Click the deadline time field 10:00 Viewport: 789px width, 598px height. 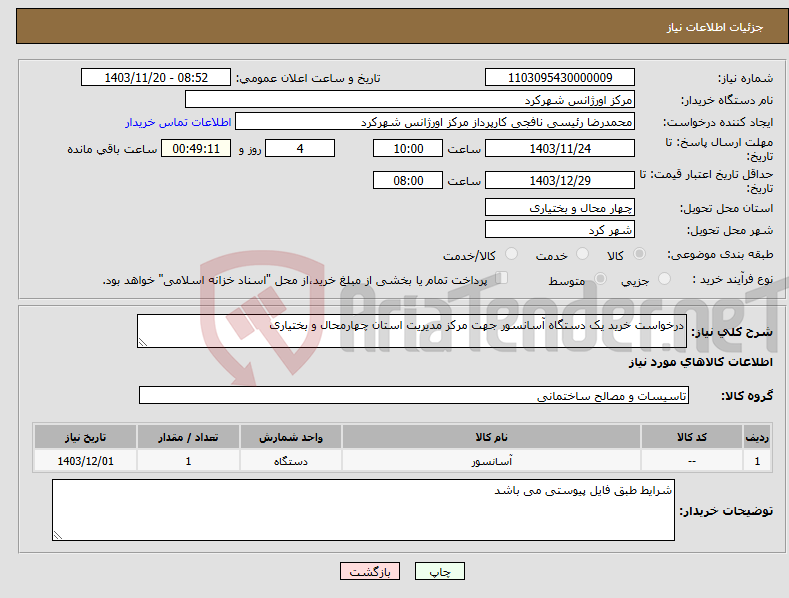pyautogui.click(x=408, y=148)
